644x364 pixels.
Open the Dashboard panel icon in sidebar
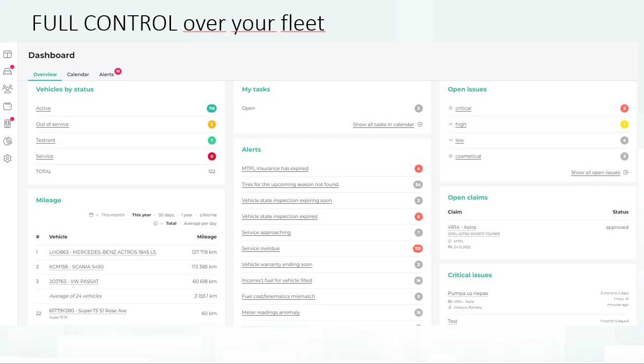(x=7, y=54)
